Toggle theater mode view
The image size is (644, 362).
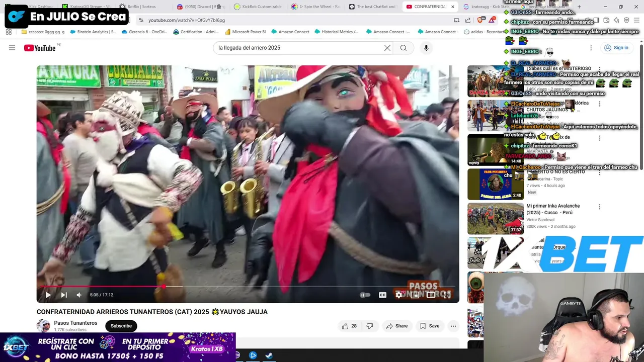(x=431, y=295)
